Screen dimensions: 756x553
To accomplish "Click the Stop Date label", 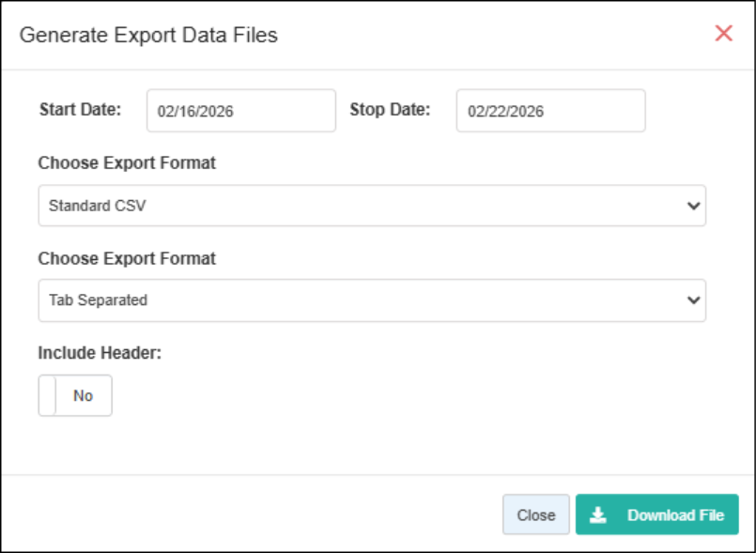I will [x=390, y=109].
